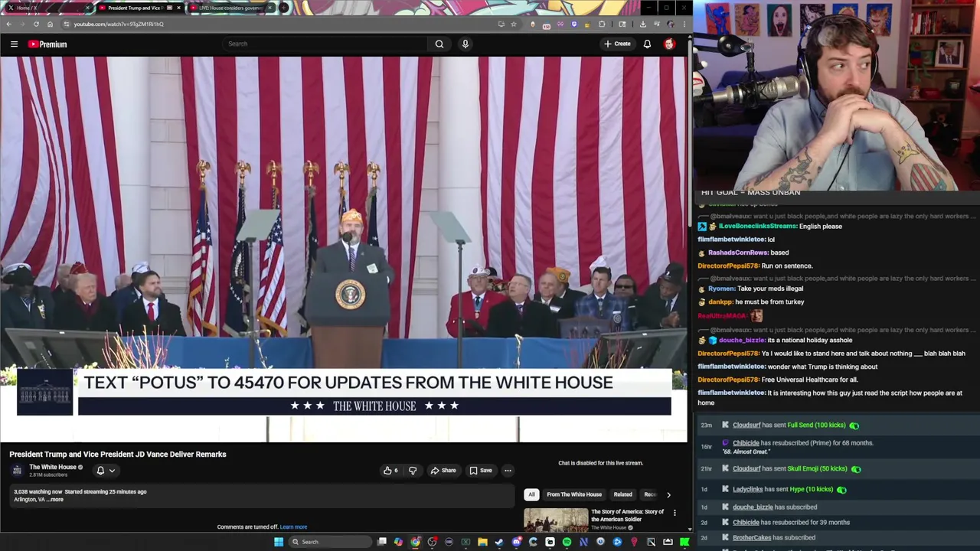Open Google Chrome in the taskbar
The image size is (980, 551).
pyautogui.click(x=415, y=542)
